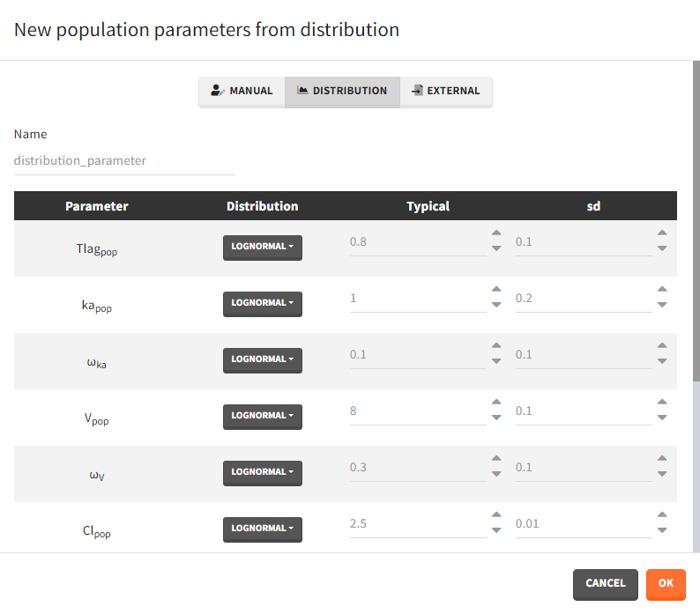Open distribution dropdown for omega_ka
Image resolution: width=700 pixels, height=614 pixels.
(262, 359)
